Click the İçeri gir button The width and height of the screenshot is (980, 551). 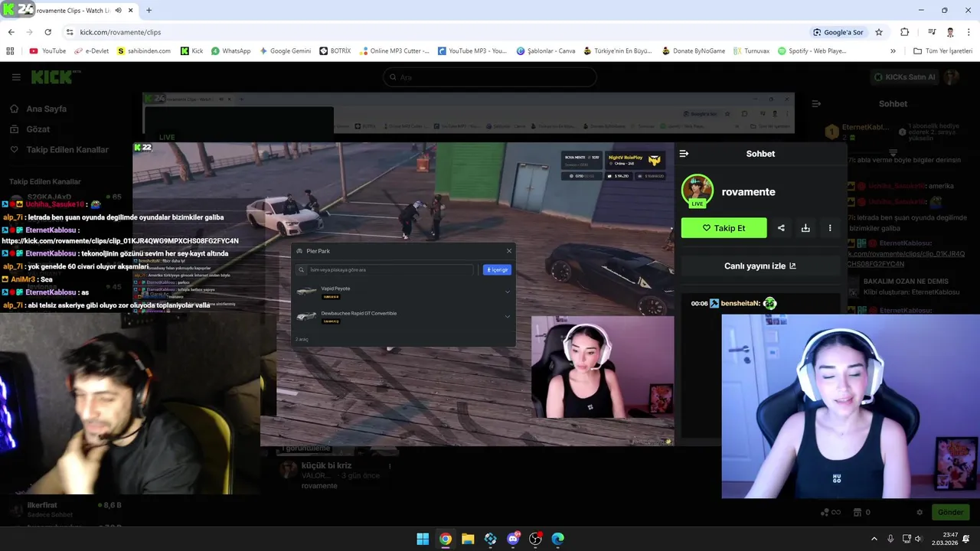coord(497,270)
